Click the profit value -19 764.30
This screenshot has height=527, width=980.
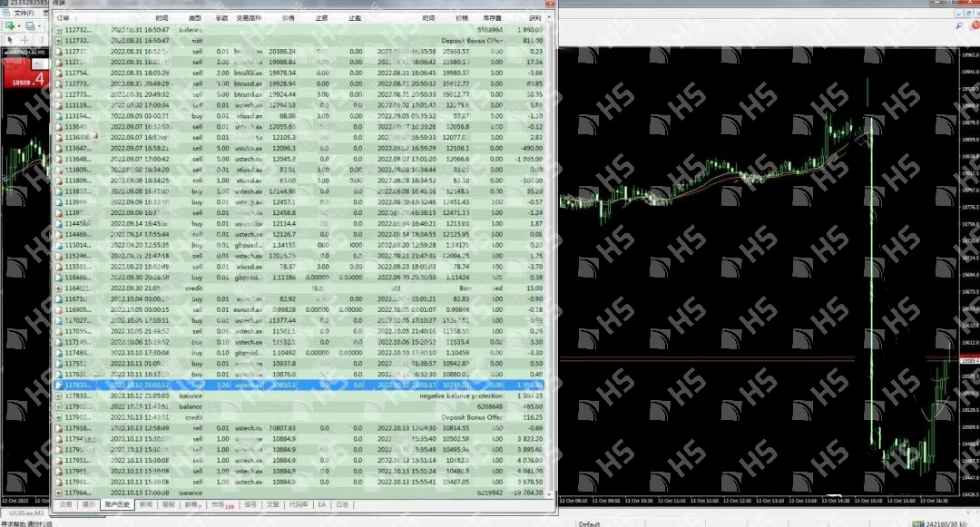pyautogui.click(x=527, y=493)
